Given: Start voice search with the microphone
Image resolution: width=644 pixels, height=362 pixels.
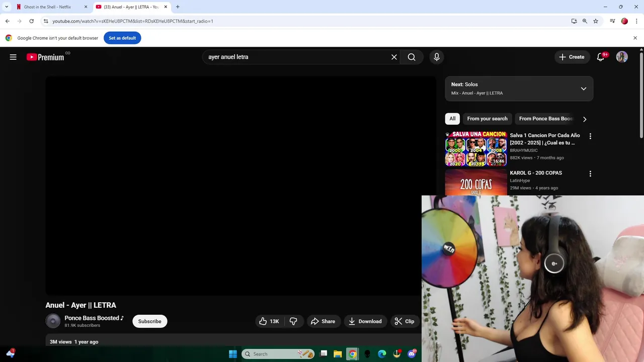Looking at the screenshot, I should 437,57.
